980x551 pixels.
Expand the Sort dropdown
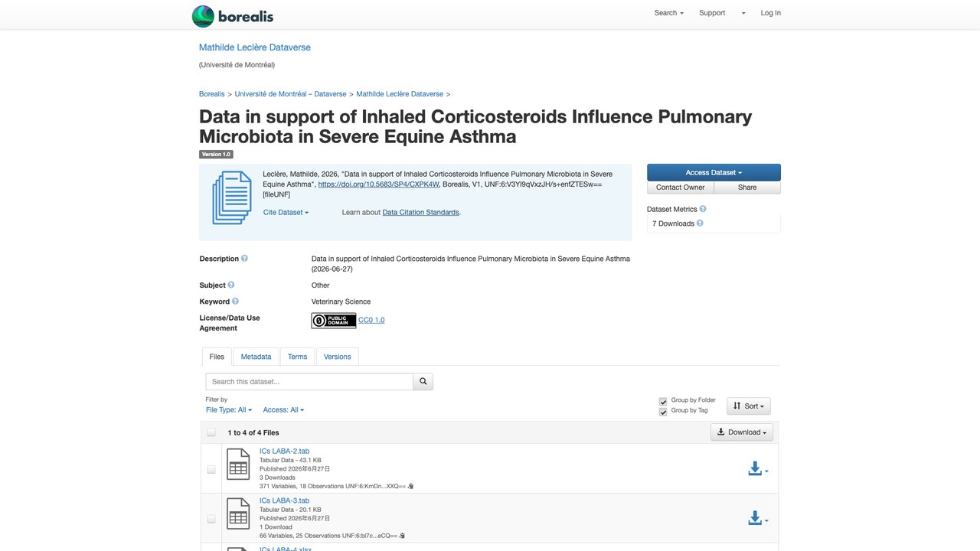(x=749, y=406)
